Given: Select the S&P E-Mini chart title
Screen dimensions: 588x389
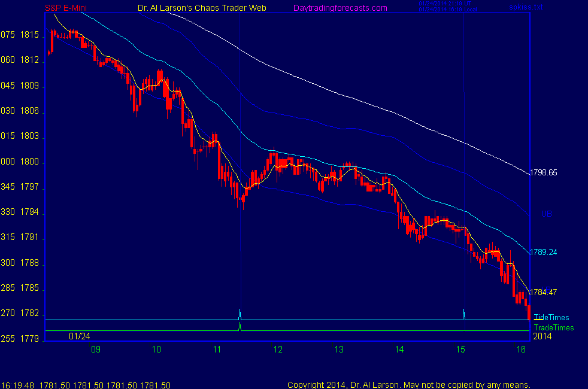Looking at the screenshot, I should coord(66,8).
